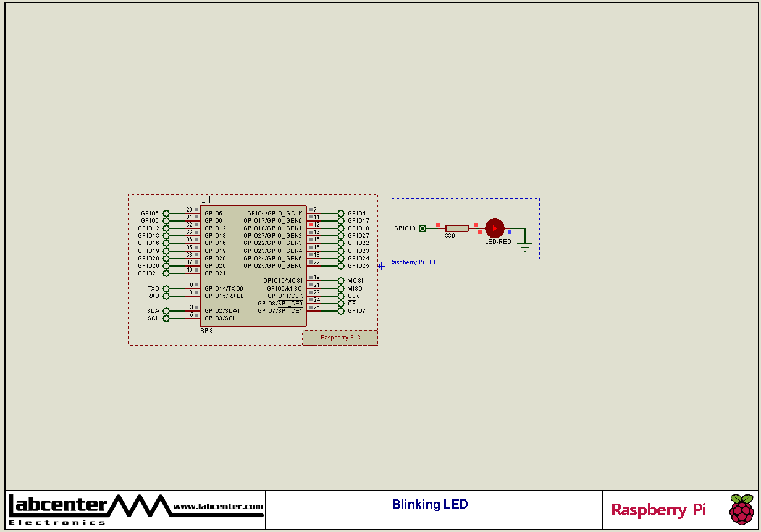This screenshot has width=761, height=532.
Task: Select the SDA terminal
Action: [165, 310]
